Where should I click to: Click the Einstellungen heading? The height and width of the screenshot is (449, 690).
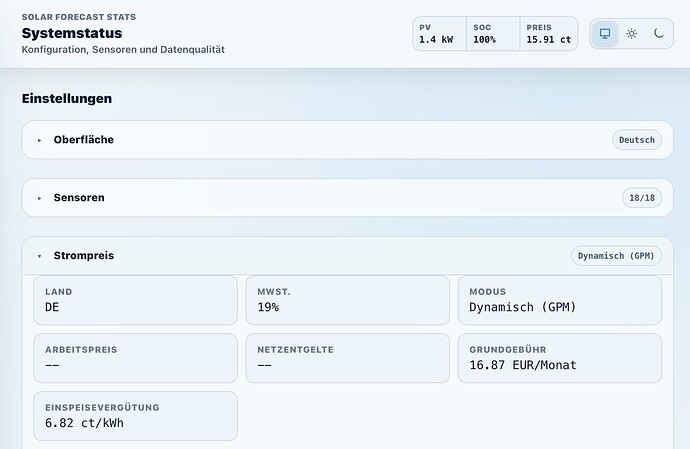[x=67, y=98]
